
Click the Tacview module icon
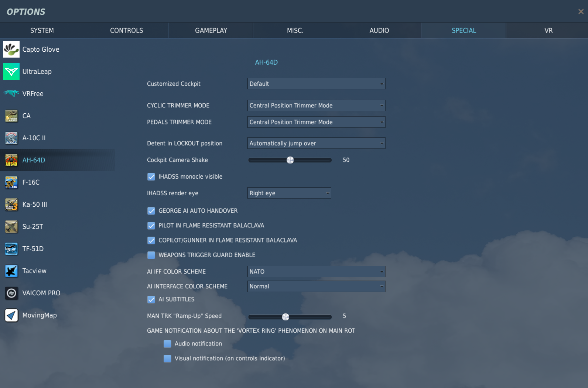11,271
